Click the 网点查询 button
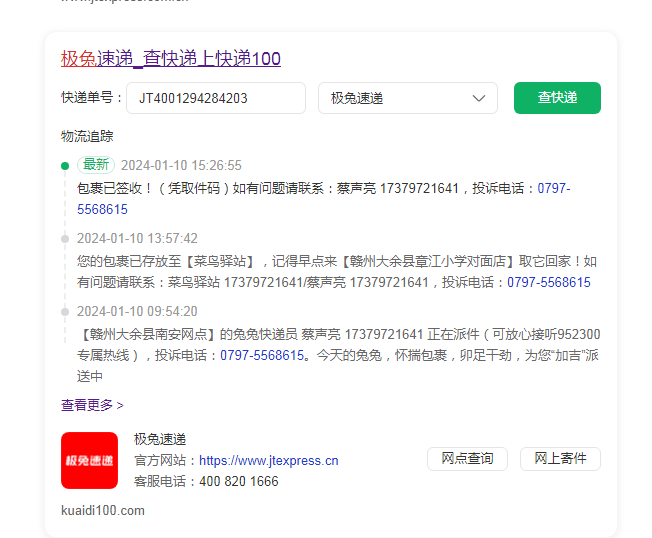 click(x=467, y=459)
